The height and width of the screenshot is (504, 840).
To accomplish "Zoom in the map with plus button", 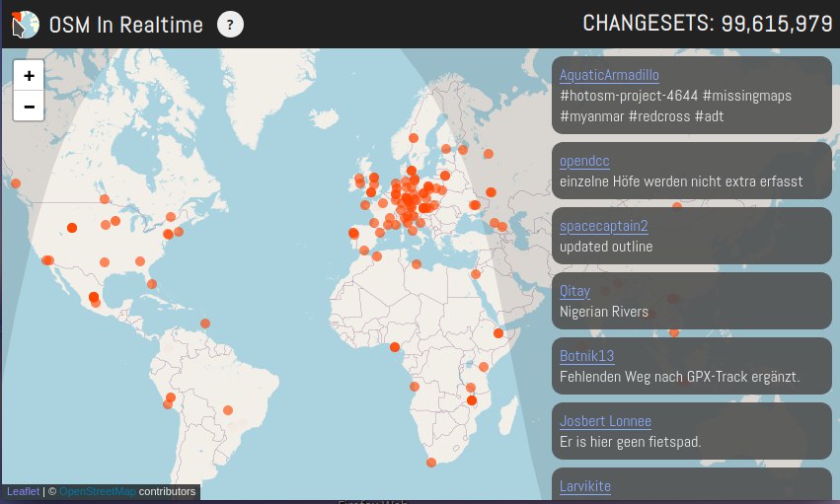I will [29, 75].
